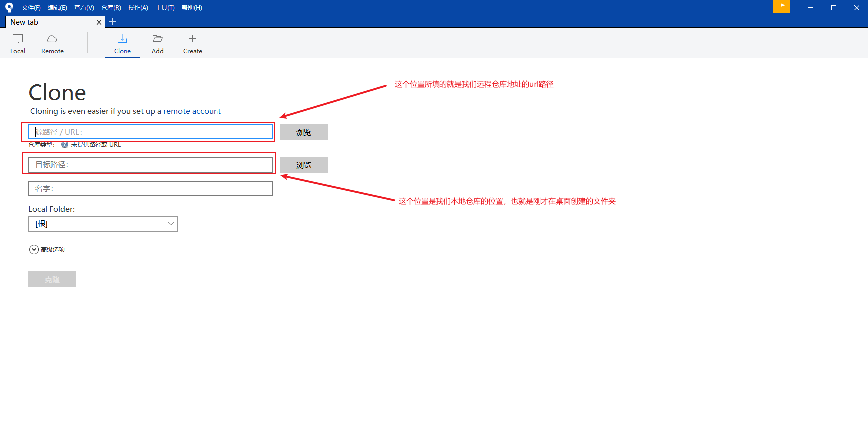Click the repository type help icon

65,145
